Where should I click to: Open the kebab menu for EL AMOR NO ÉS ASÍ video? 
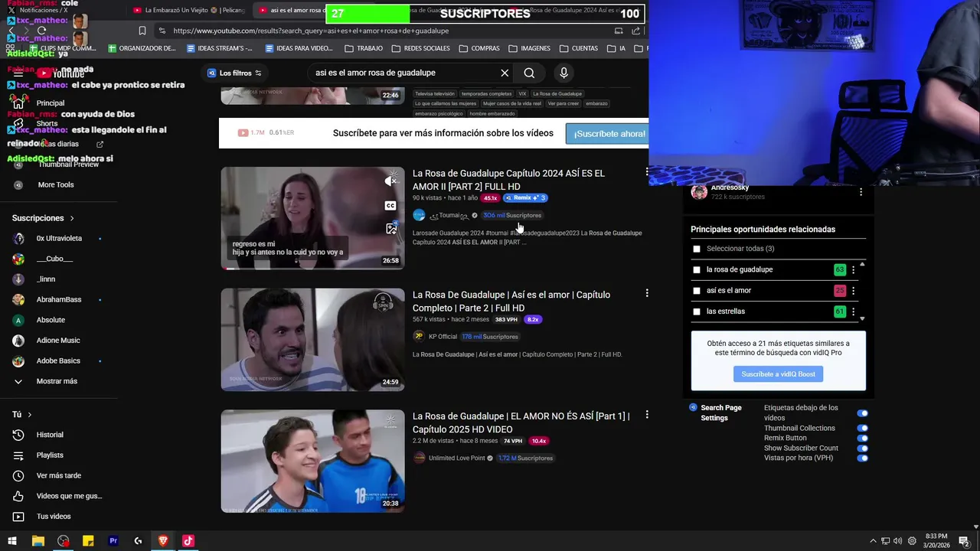[x=647, y=415]
